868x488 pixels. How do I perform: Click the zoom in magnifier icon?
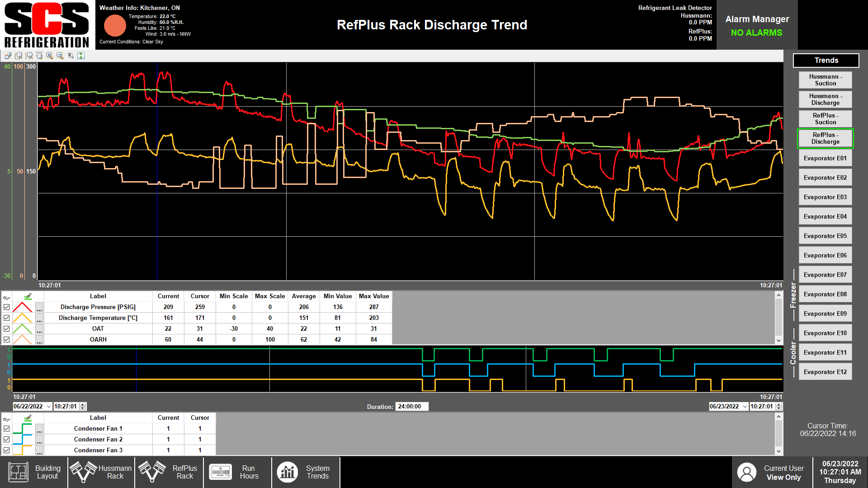tap(50, 56)
